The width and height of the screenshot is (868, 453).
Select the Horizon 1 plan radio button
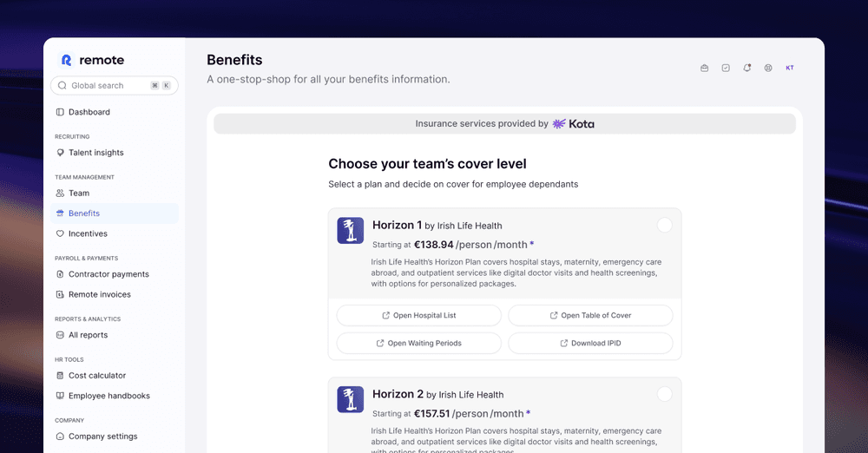664,225
